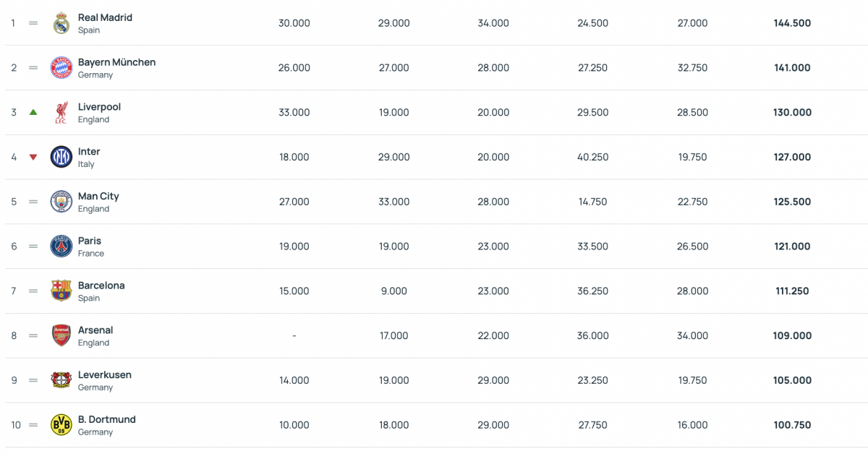Viewport: 868px width, 454px height.
Task: Click the Leverkusen club crest
Action: 61,380
